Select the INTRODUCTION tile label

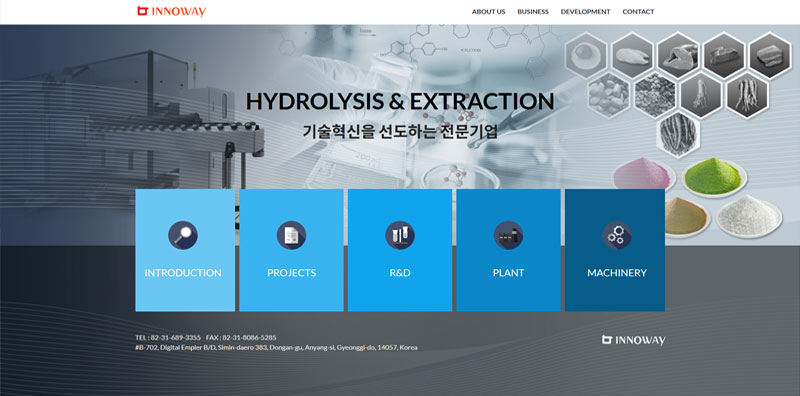point(183,273)
